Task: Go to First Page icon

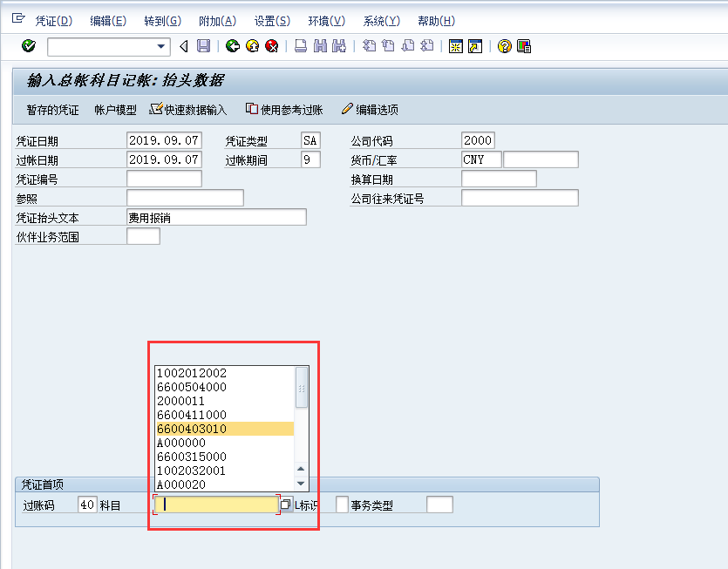Action: click(x=369, y=46)
